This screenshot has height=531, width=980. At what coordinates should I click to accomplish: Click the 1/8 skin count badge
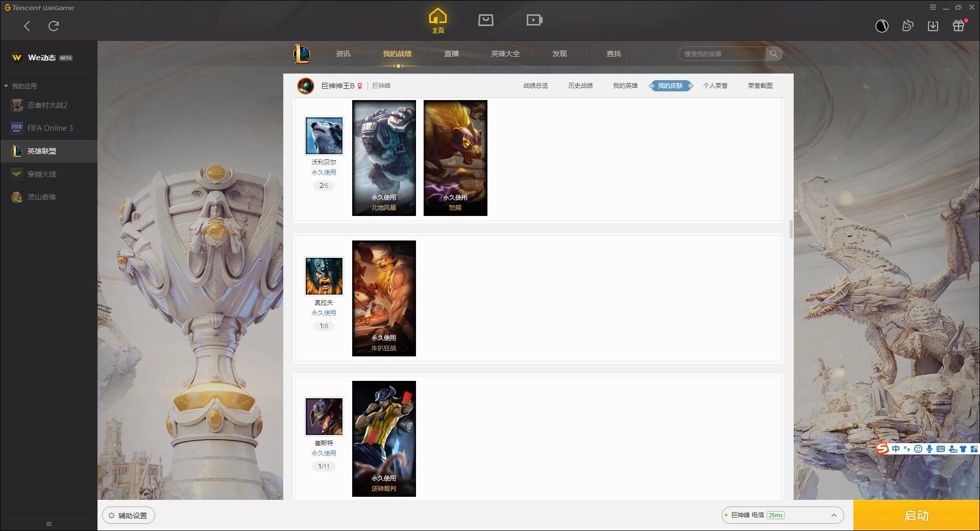click(x=324, y=326)
